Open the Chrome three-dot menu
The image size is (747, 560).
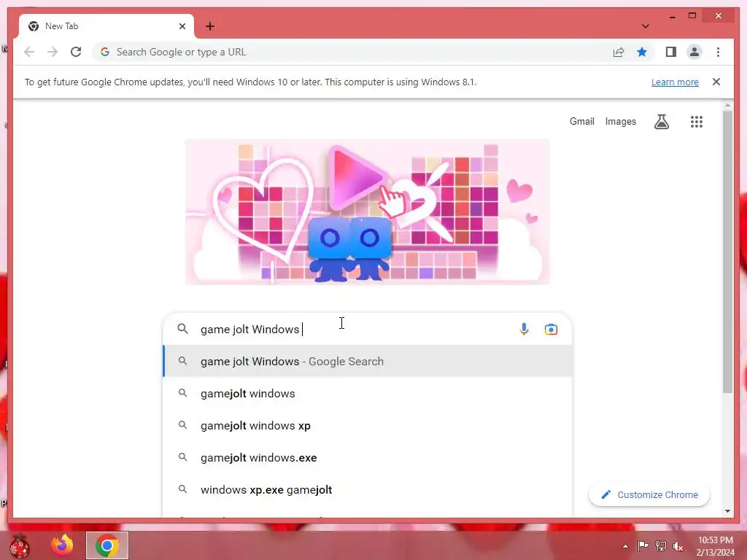[x=718, y=52]
